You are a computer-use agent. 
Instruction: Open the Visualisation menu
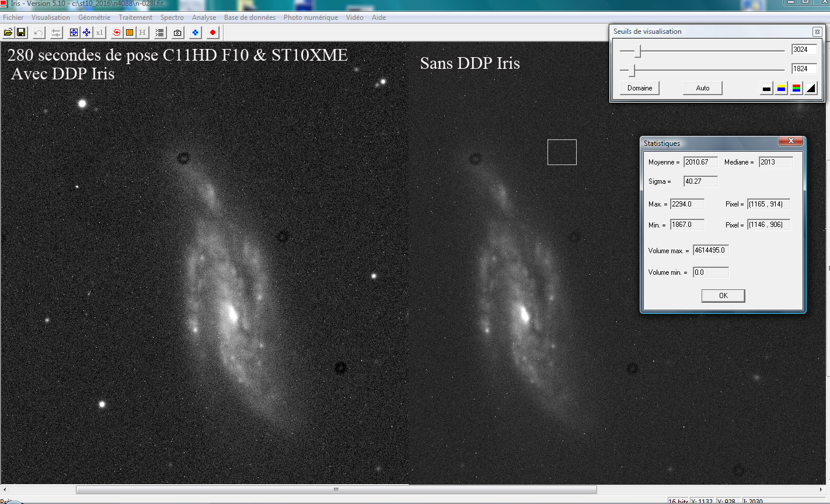pyautogui.click(x=51, y=17)
